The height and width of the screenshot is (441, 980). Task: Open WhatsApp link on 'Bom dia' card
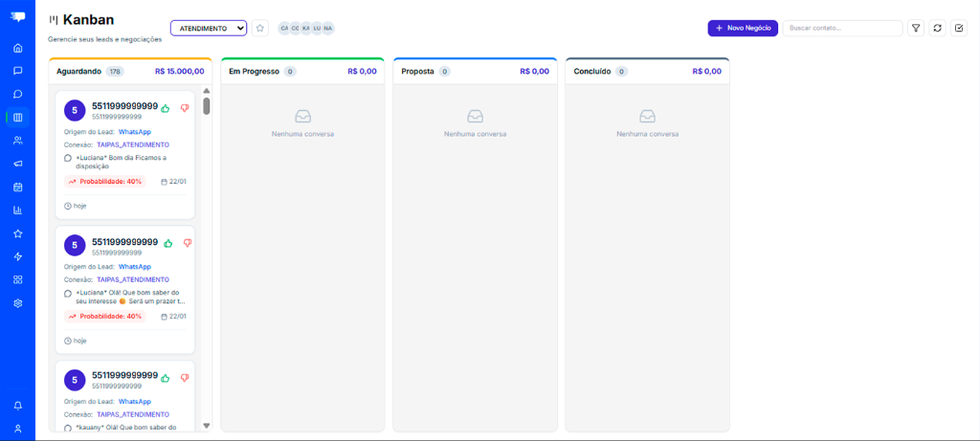tap(135, 132)
